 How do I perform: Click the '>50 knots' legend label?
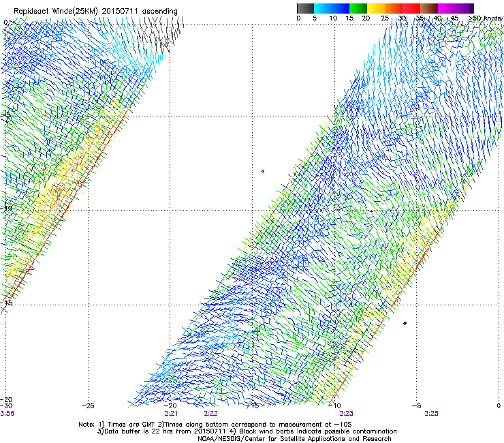(x=484, y=18)
